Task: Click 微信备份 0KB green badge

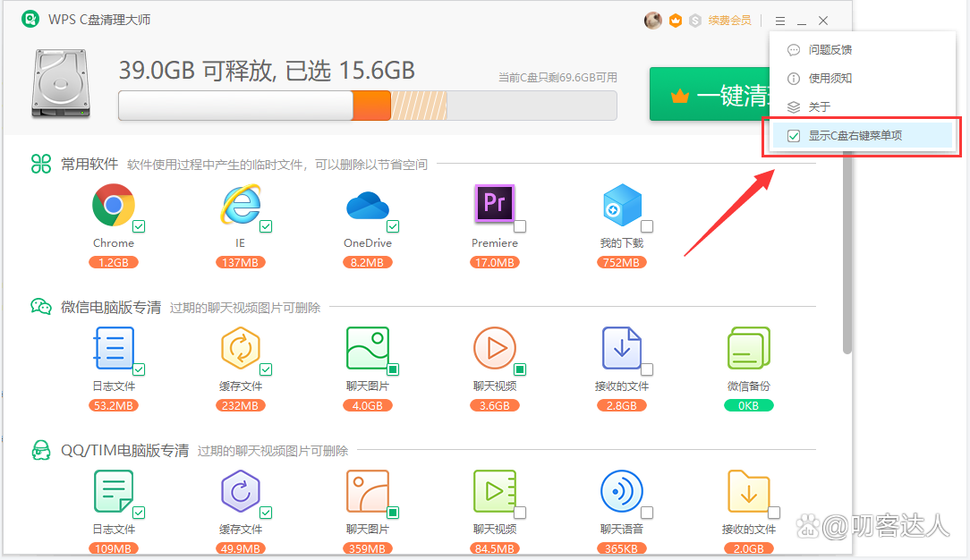Action: tap(749, 406)
